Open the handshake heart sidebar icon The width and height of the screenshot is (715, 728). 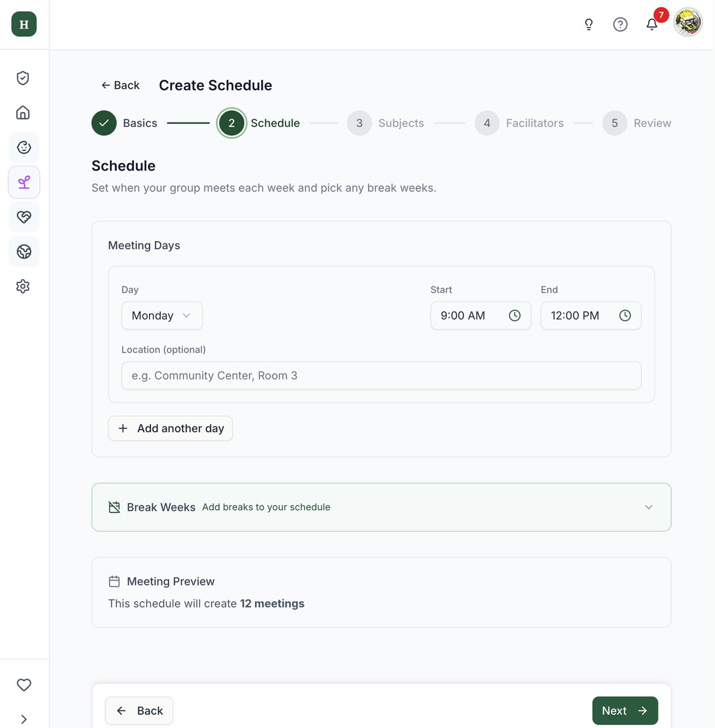[24, 217]
